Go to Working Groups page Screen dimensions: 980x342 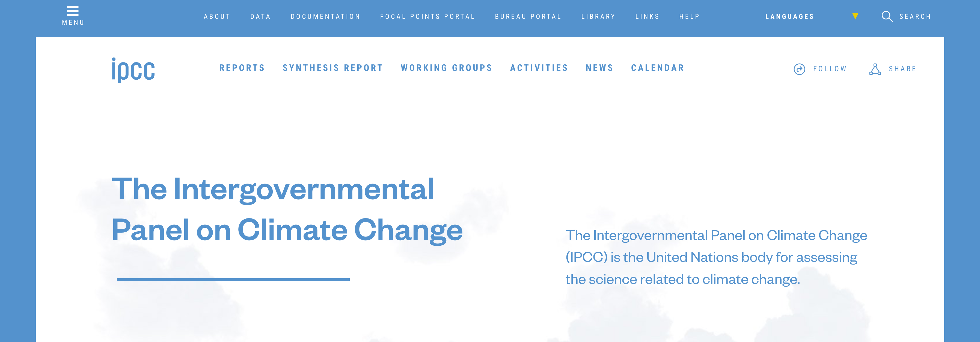tap(447, 68)
